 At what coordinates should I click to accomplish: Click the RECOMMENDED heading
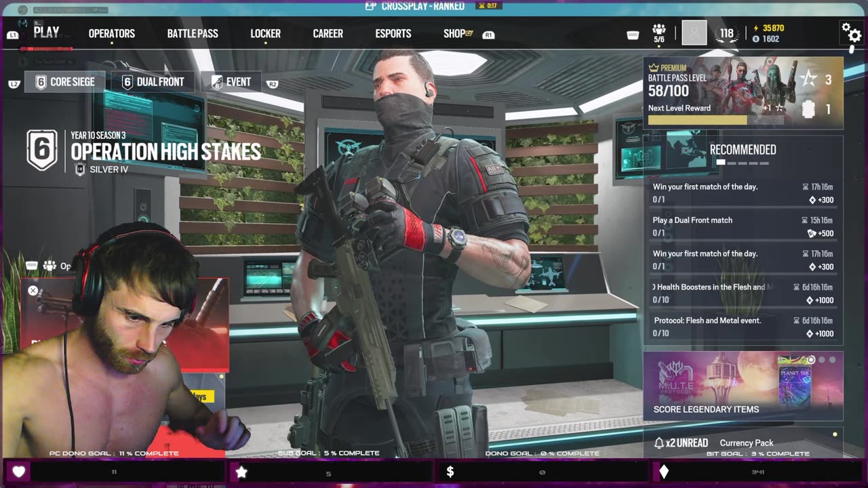743,150
